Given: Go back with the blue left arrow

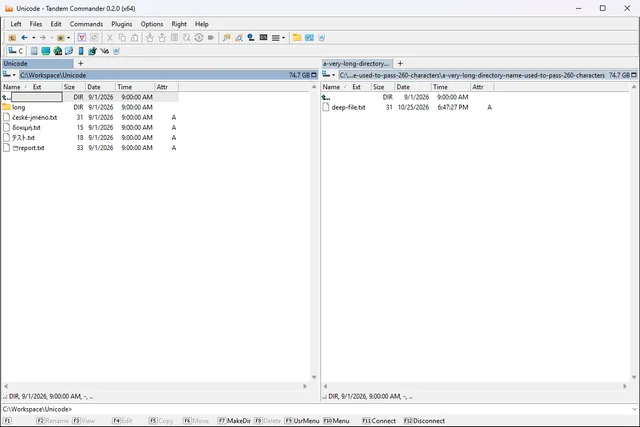Looking at the screenshot, I should coord(24,38).
